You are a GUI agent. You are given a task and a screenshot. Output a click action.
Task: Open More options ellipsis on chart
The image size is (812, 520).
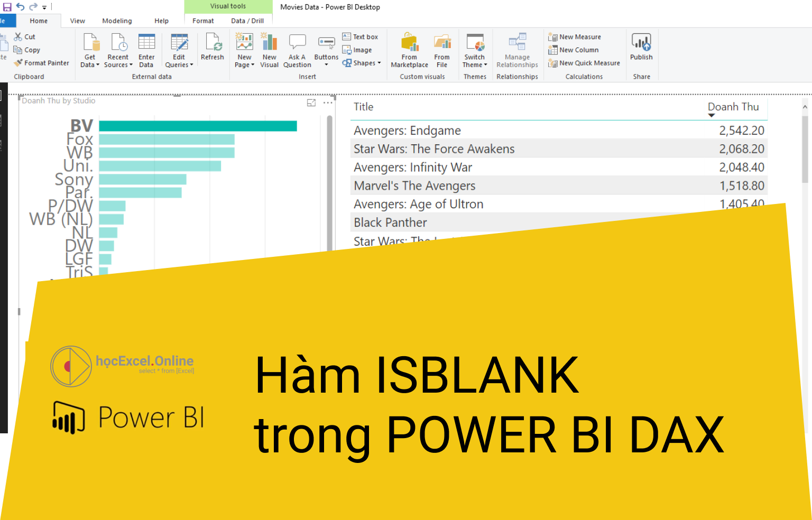(328, 103)
